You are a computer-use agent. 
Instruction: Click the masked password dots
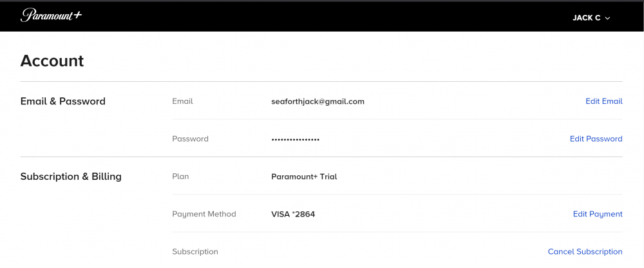(x=296, y=139)
